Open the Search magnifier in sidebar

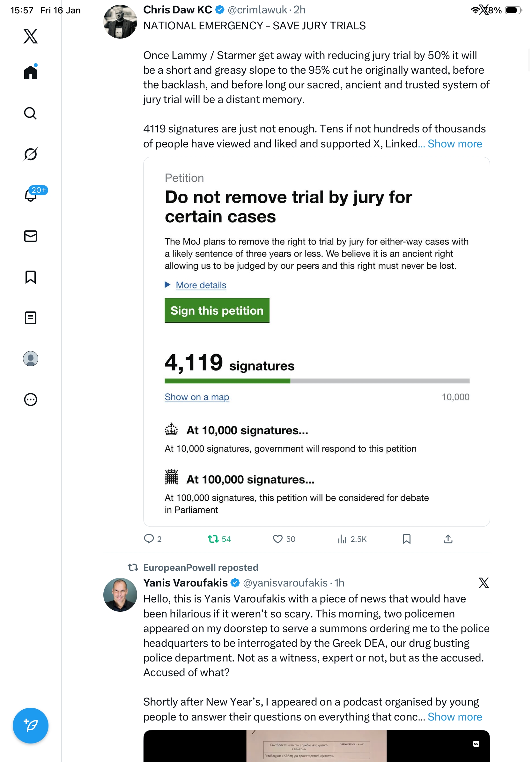point(31,113)
